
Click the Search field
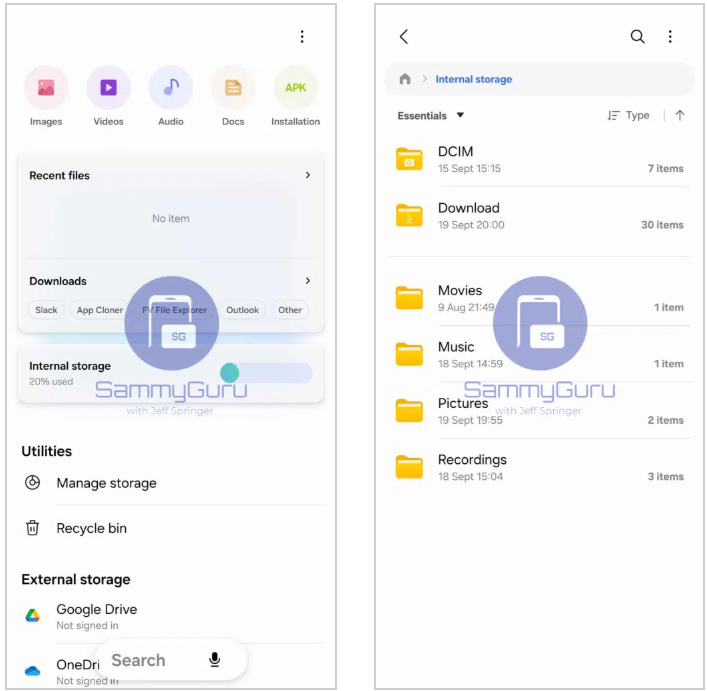point(171,660)
